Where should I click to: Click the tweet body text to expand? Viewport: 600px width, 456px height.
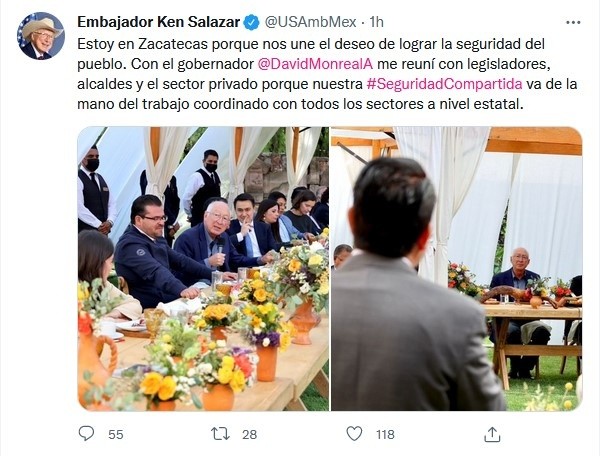point(327,74)
